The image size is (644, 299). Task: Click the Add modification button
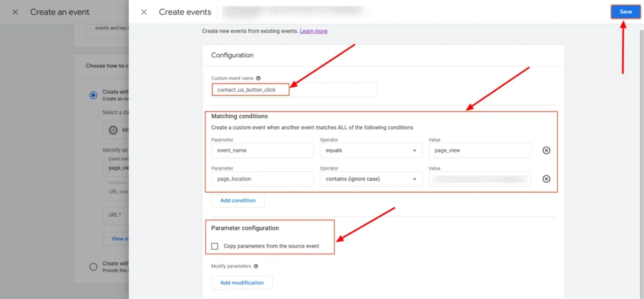[x=241, y=283]
